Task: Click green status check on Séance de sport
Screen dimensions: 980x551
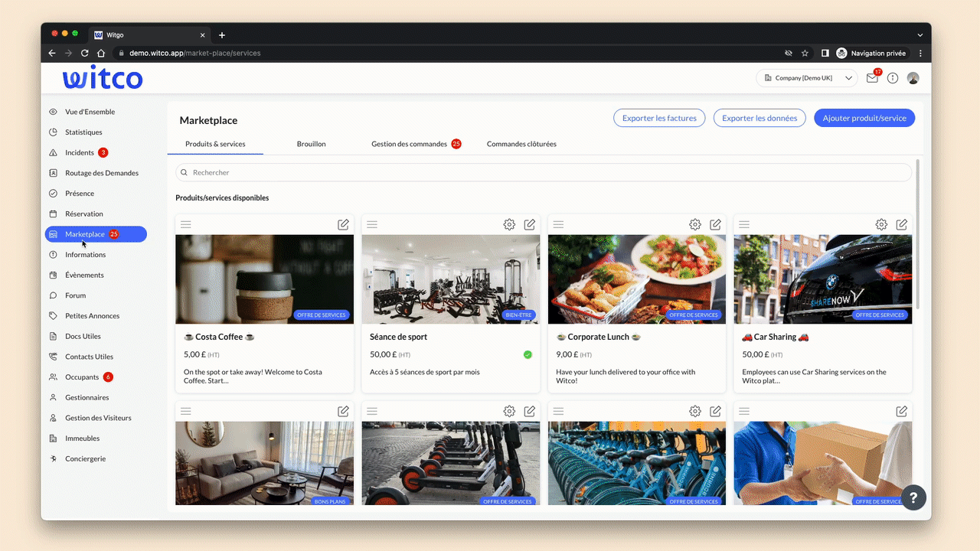Action: click(528, 354)
